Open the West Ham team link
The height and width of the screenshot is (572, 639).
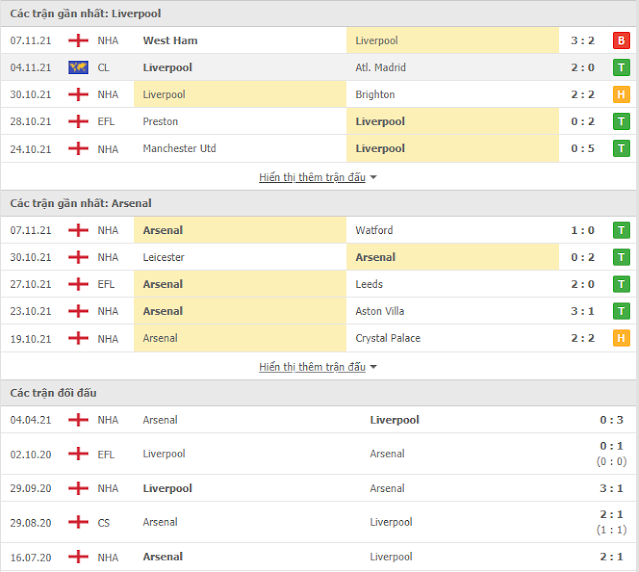[170, 40]
